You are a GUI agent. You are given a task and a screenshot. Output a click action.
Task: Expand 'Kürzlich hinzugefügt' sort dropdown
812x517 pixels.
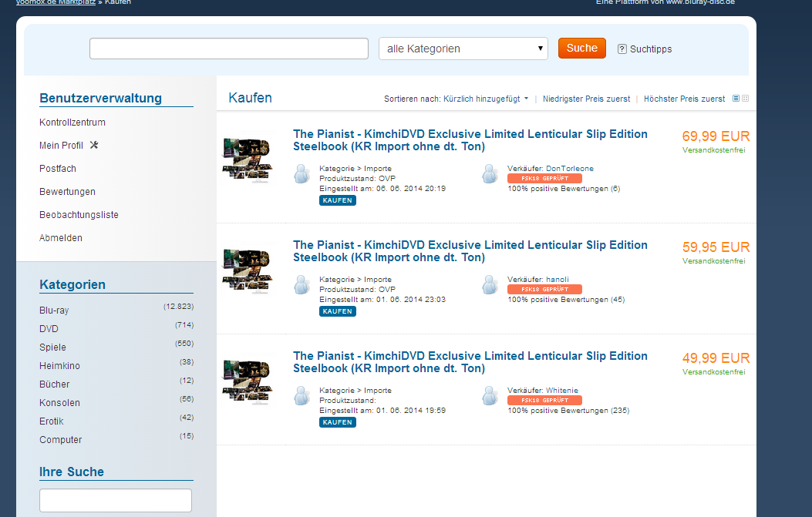pos(486,99)
